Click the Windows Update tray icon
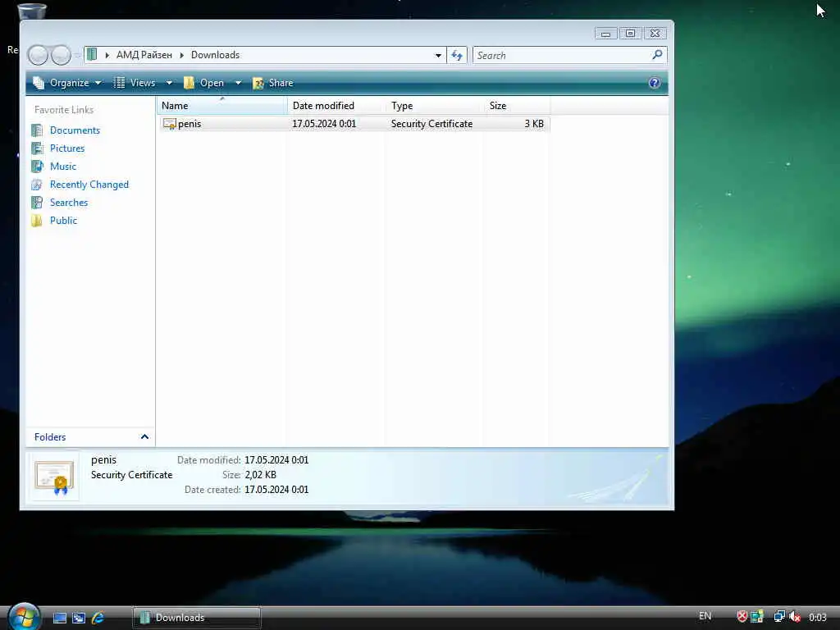 click(x=757, y=617)
